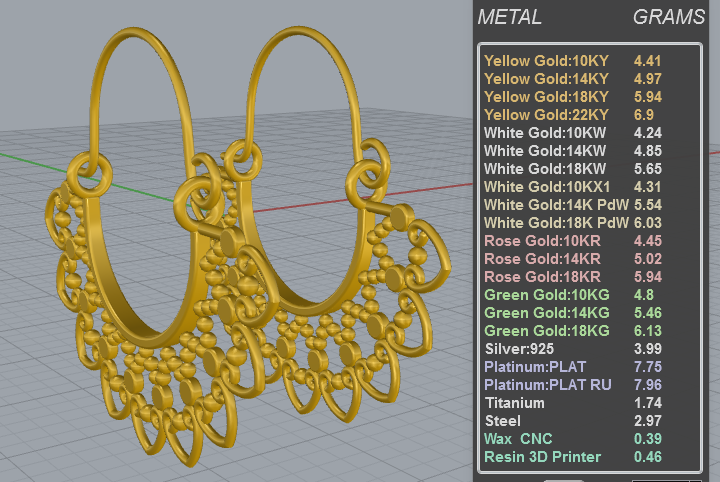Click the METAL column header
The width and height of the screenshot is (720, 482).
tap(509, 17)
